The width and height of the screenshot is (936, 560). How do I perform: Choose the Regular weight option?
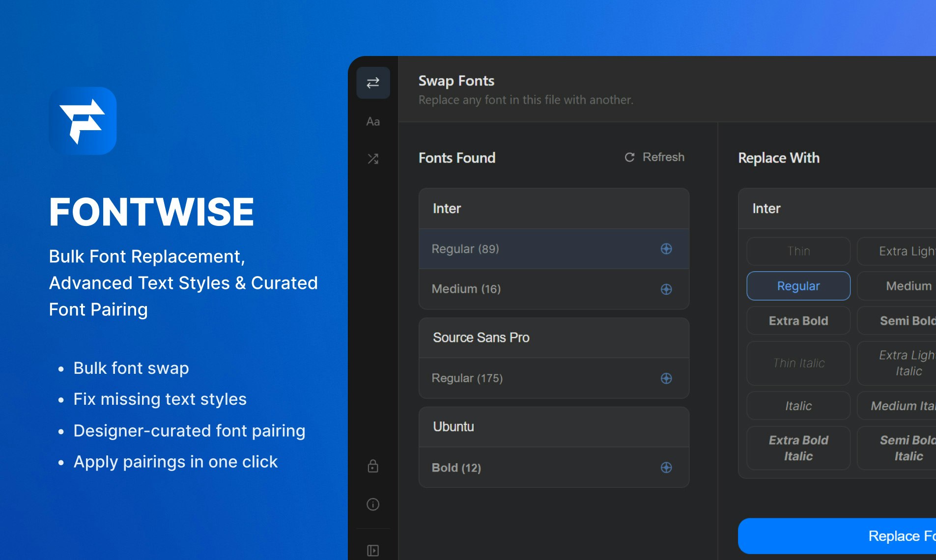(x=798, y=286)
